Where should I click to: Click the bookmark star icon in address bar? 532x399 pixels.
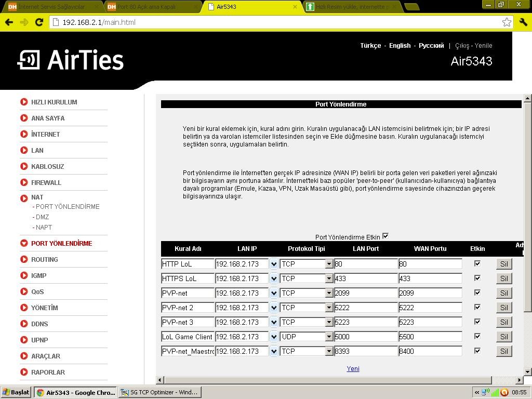507,22
